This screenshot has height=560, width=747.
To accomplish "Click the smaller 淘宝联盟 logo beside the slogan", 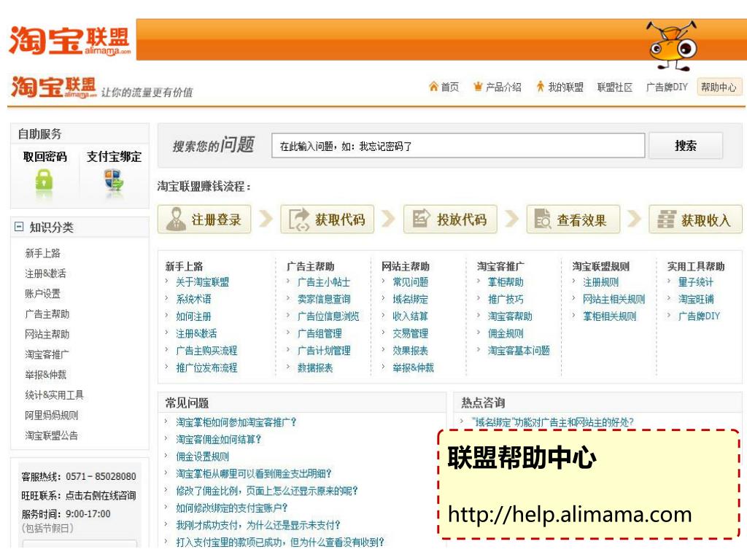I will 53,87.
